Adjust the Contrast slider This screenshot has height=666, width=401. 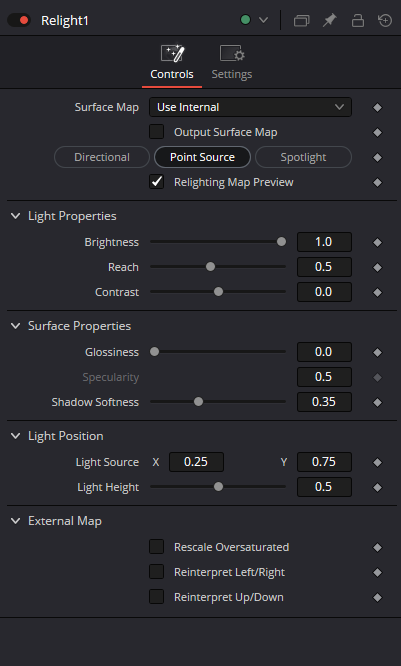[x=218, y=292]
